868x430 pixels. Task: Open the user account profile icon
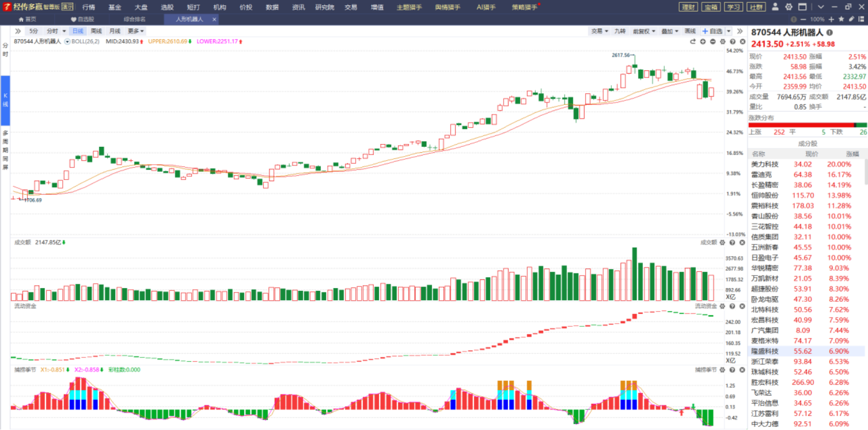pyautogui.click(x=775, y=7)
